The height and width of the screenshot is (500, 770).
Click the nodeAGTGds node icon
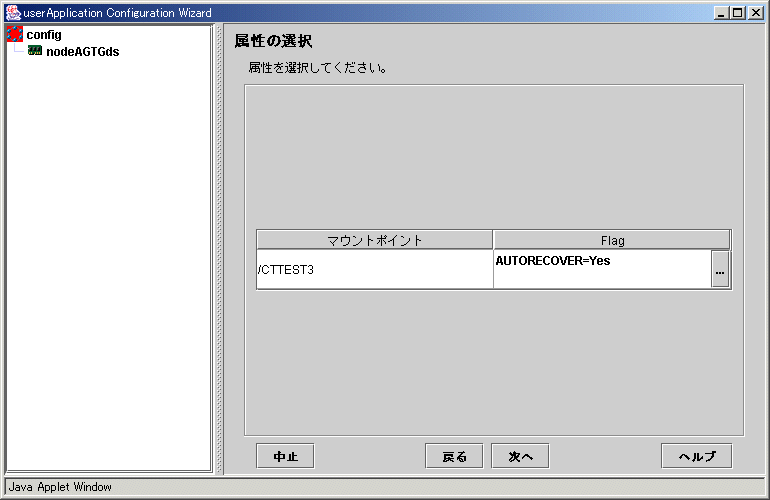coord(35,51)
